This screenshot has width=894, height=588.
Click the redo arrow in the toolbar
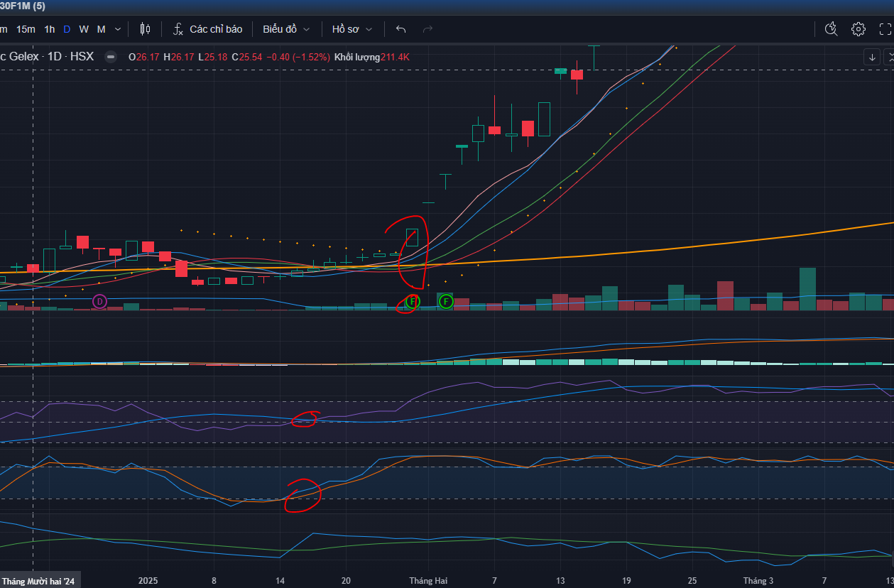427,29
